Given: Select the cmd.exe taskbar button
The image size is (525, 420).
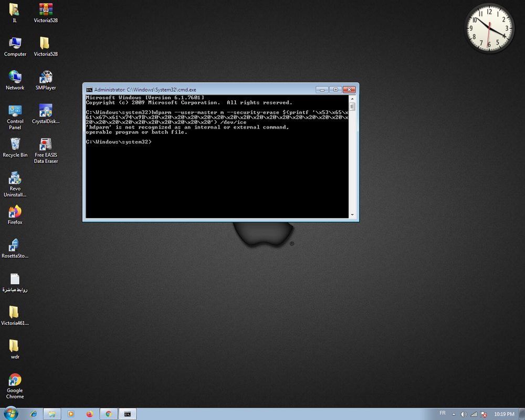Looking at the screenshot, I should [x=128, y=414].
